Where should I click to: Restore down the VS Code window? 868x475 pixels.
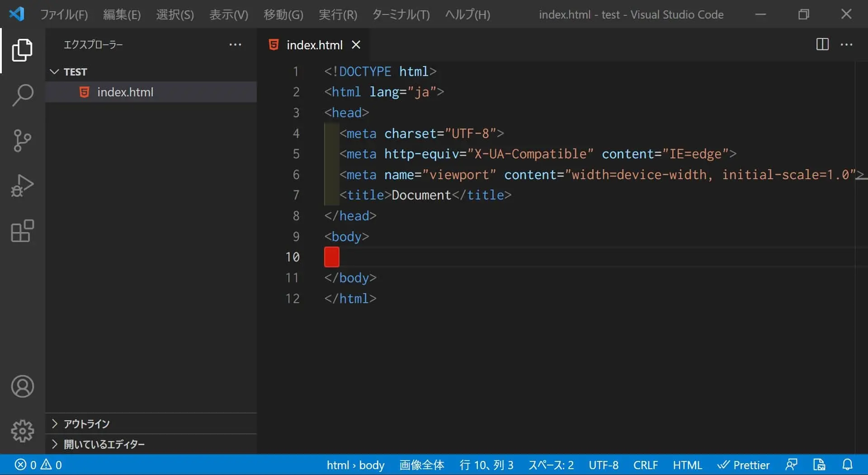pyautogui.click(x=803, y=14)
